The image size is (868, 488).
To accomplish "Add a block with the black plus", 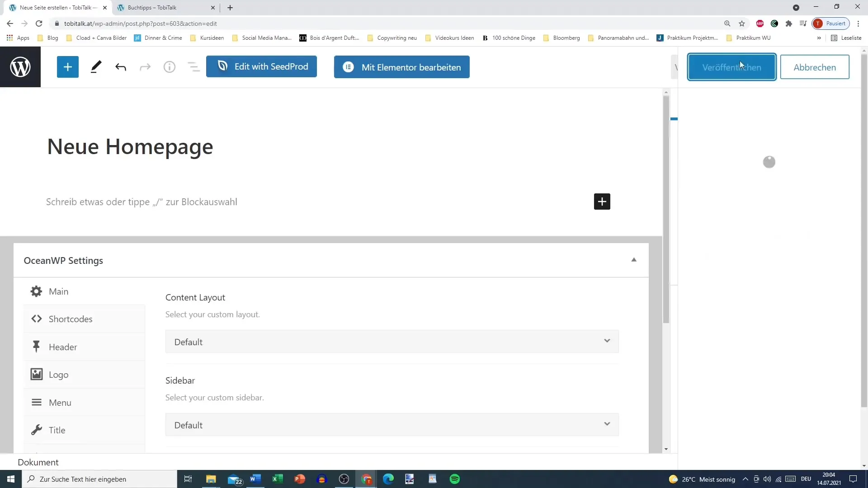I will (x=602, y=202).
